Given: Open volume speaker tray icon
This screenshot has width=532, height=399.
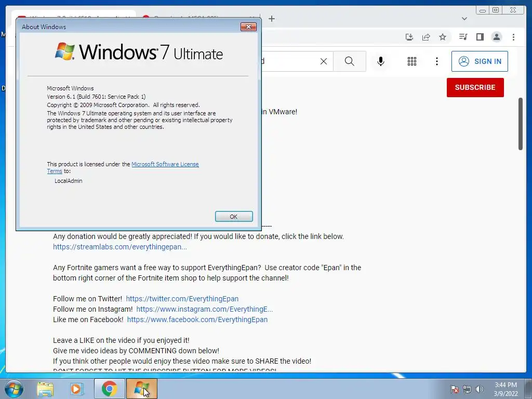Looking at the screenshot, I should (x=480, y=389).
